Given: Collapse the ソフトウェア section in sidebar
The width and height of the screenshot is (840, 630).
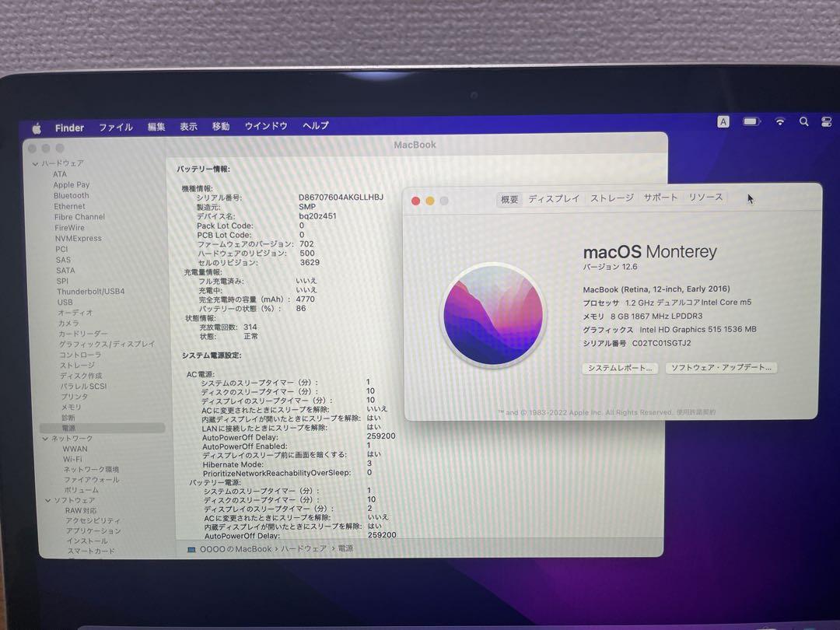Looking at the screenshot, I should [48, 500].
